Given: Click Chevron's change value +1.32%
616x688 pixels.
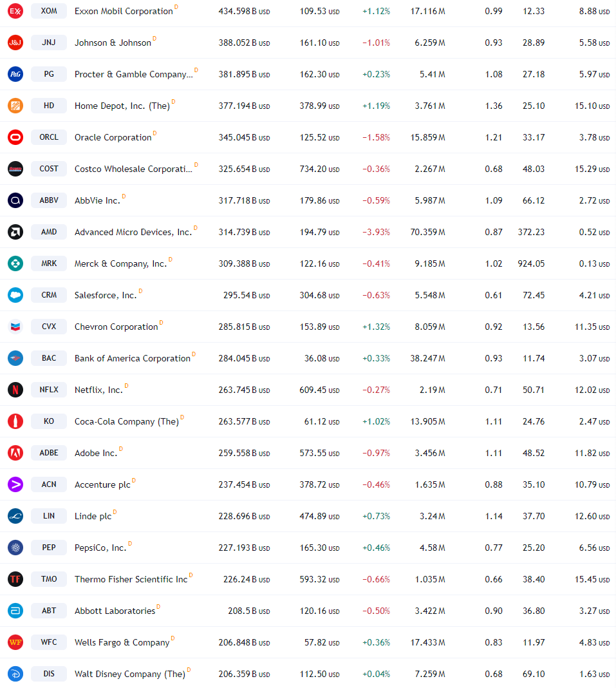Looking at the screenshot, I should [376, 327].
